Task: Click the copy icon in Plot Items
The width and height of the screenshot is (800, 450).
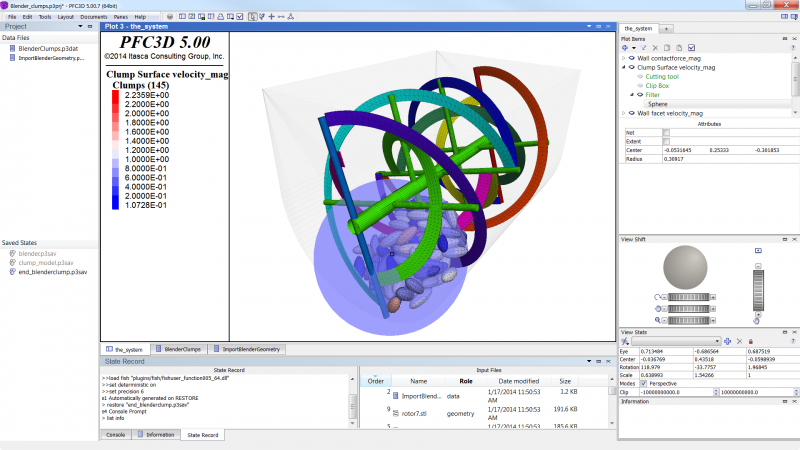Action: pyautogui.click(x=667, y=48)
